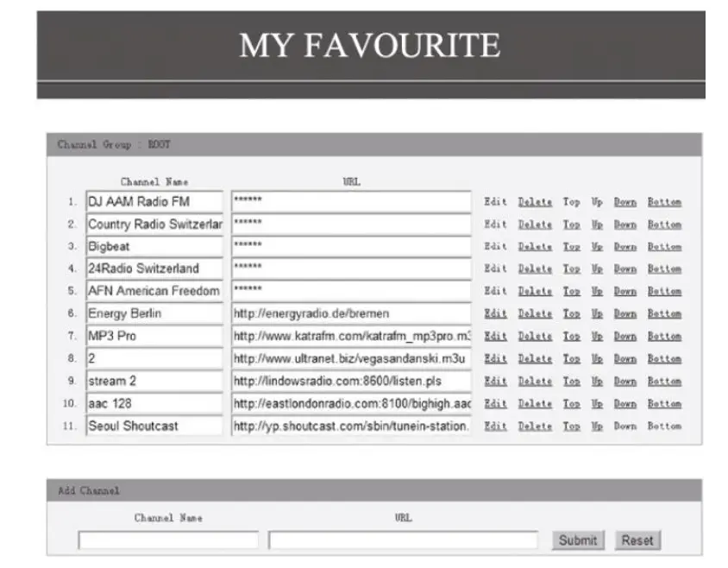The height and width of the screenshot is (568, 728).
Task: Click Energy Berlin name field
Action: point(154,313)
